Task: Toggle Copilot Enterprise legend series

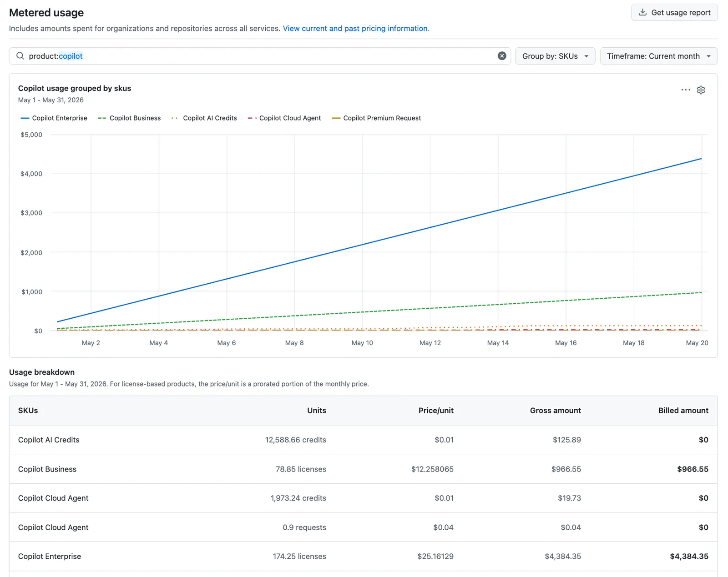Action: coord(54,118)
